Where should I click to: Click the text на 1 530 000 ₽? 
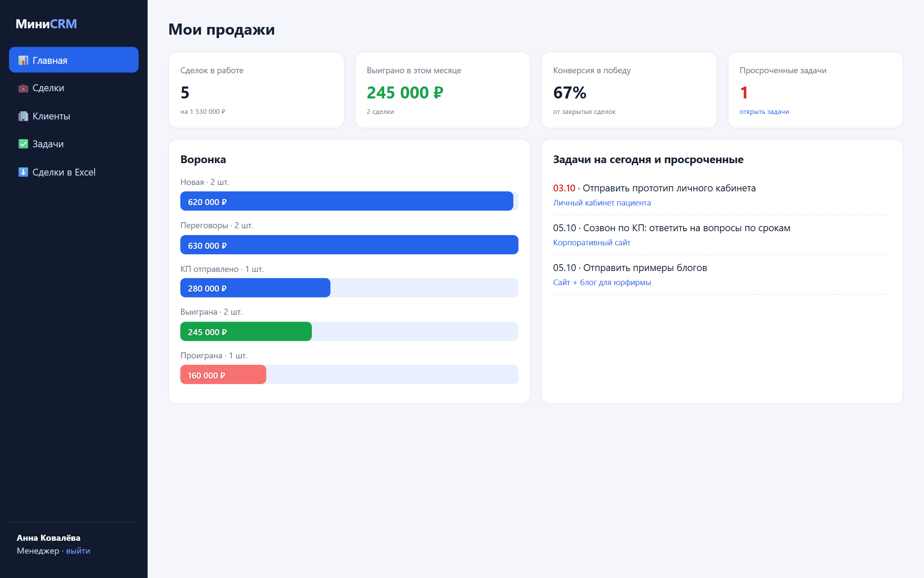click(x=203, y=112)
